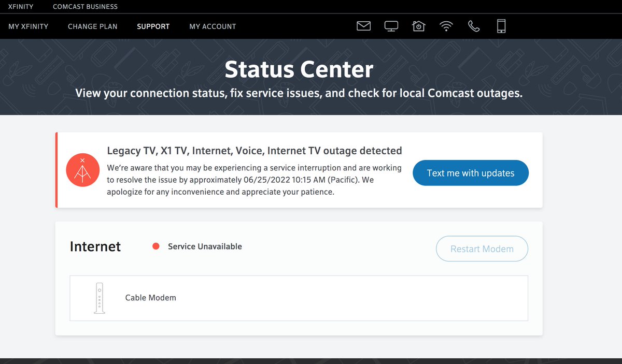Open the email envelope icon

[x=364, y=26]
